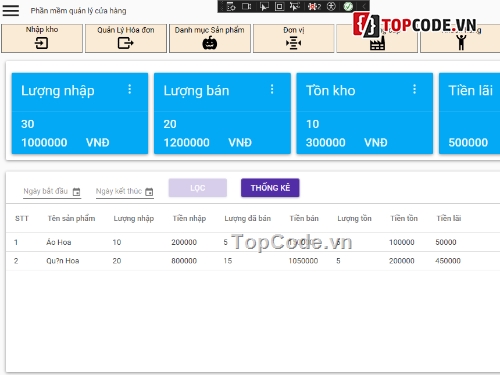Toggle the layout adorners debug icon

click(x=279, y=6)
